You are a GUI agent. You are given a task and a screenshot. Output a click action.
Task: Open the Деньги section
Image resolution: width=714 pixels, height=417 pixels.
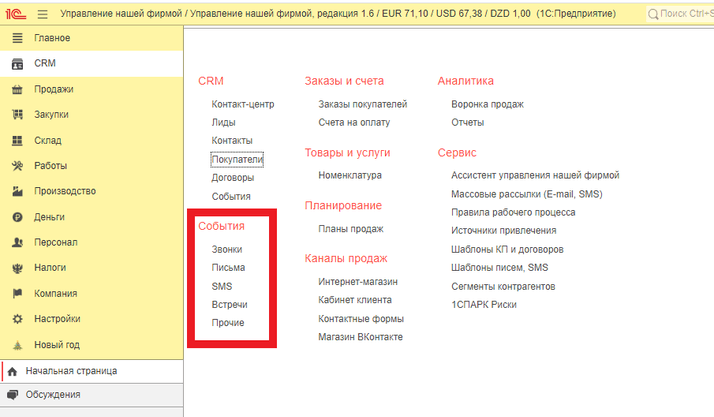click(49, 217)
